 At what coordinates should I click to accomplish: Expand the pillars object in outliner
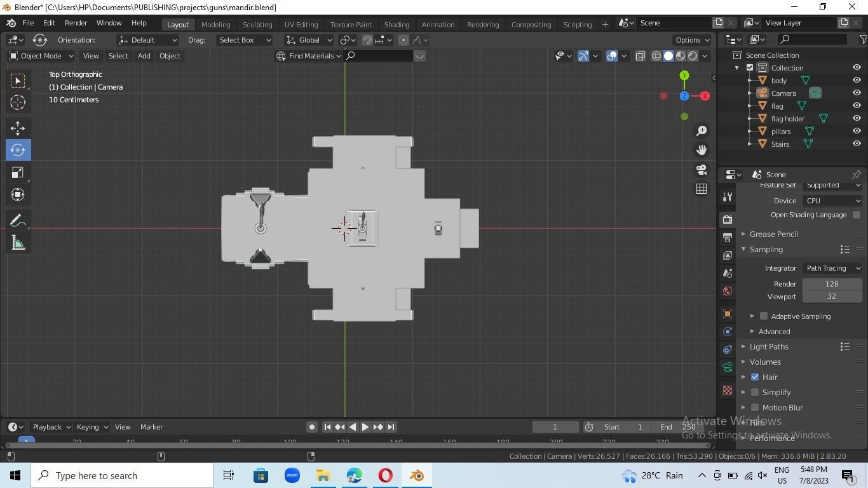(750, 131)
